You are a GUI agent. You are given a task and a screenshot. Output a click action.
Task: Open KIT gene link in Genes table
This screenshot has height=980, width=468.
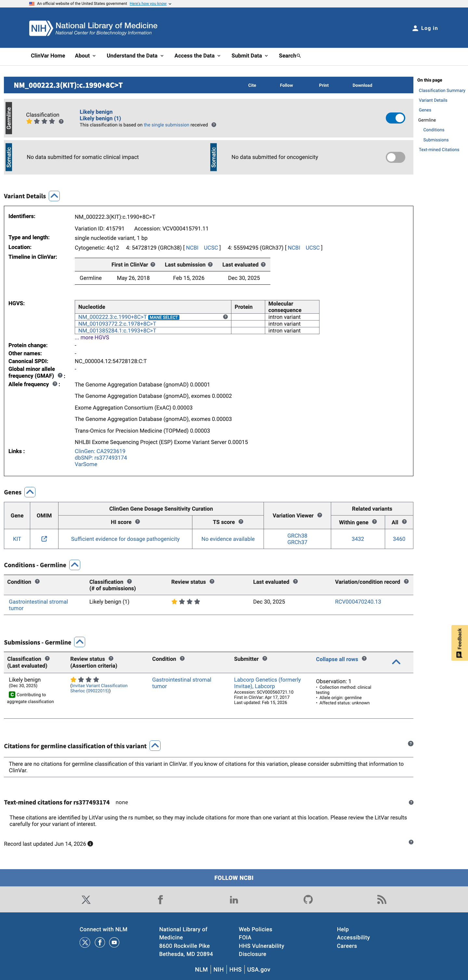(17, 539)
